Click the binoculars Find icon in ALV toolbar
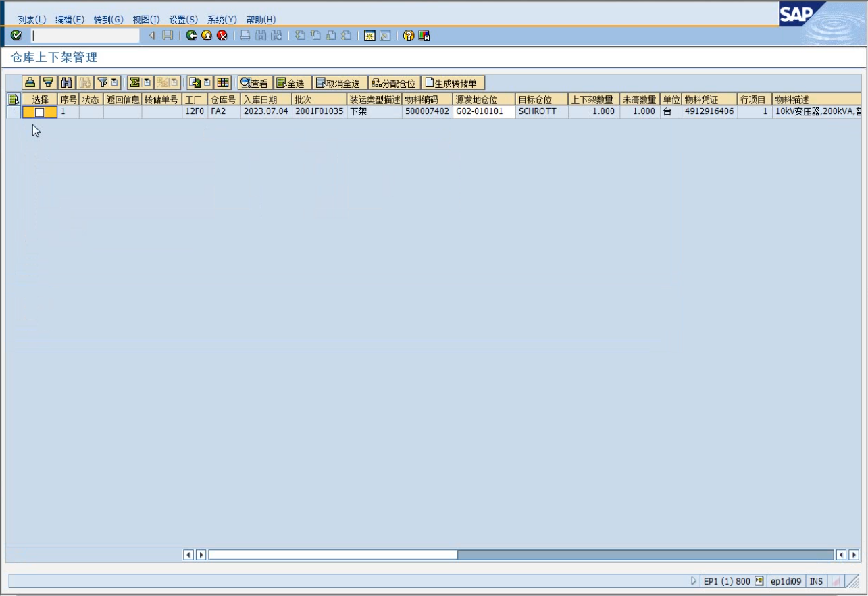The height and width of the screenshot is (596, 868). 66,83
